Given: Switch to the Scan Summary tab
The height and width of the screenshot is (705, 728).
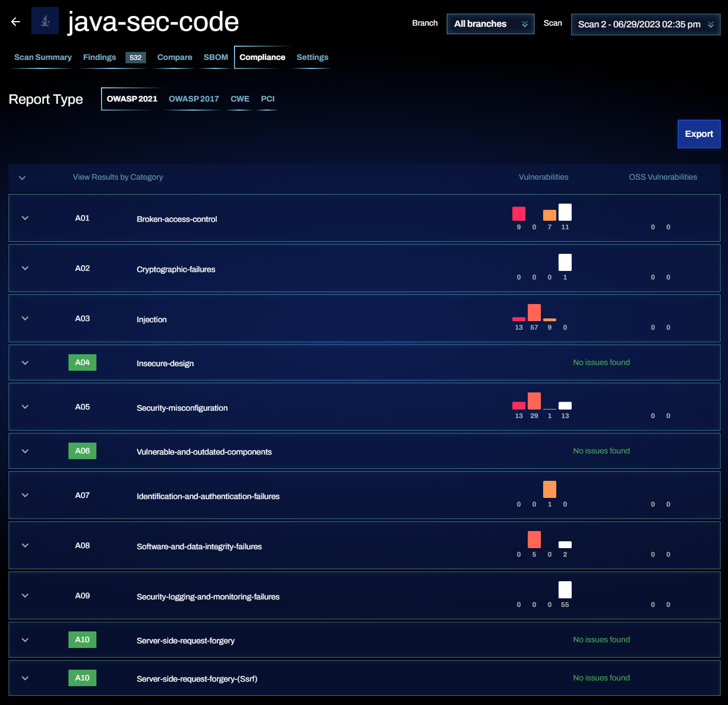Looking at the screenshot, I should (43, 57).
